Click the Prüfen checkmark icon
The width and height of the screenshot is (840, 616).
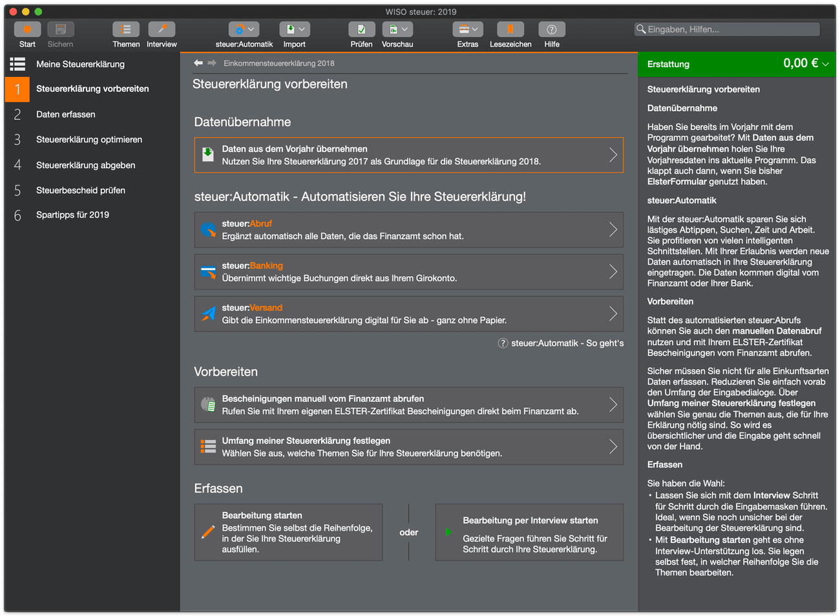point(361,29)
